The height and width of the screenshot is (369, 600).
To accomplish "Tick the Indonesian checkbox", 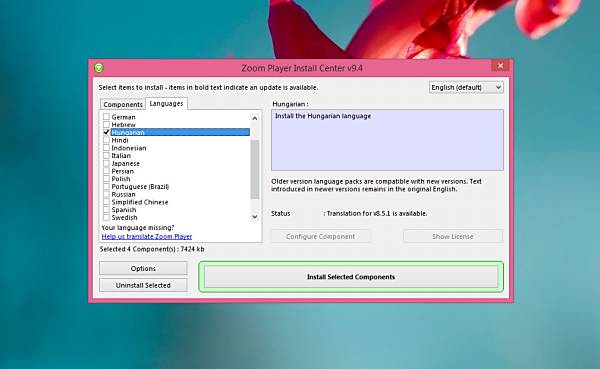I will click(x=106, y=148).
